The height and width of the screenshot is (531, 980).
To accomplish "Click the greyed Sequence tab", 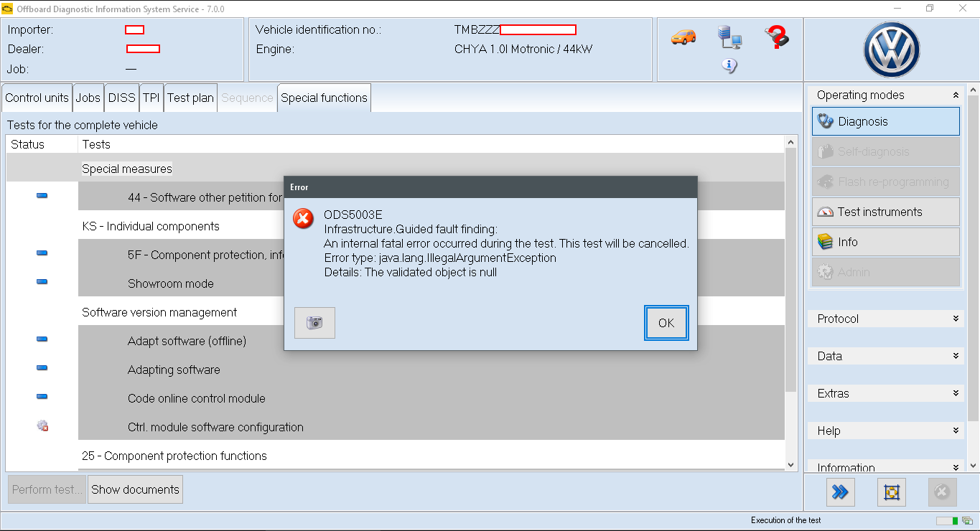I will click(x=247, y=98).
